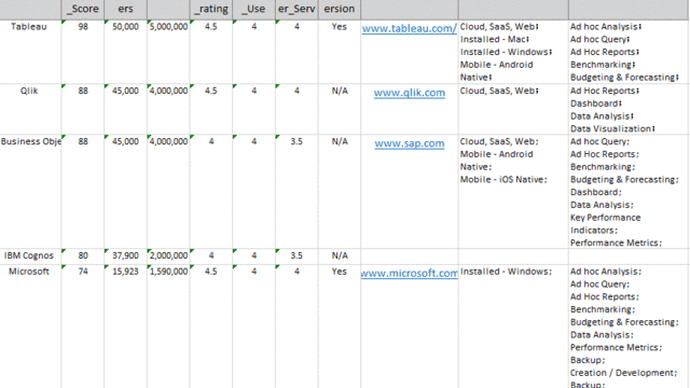Screen dimensions: 690x388
Task: Click the _Use column header
Action: point(254,9)
